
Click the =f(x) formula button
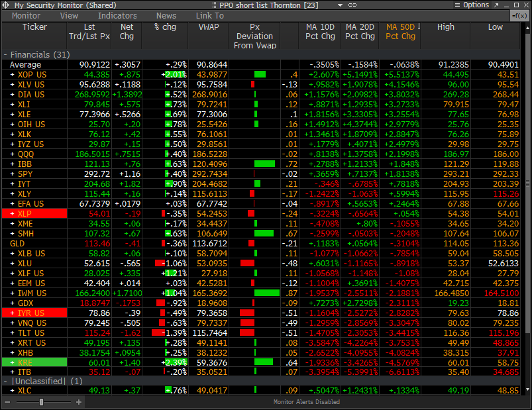tap(519, 16)
